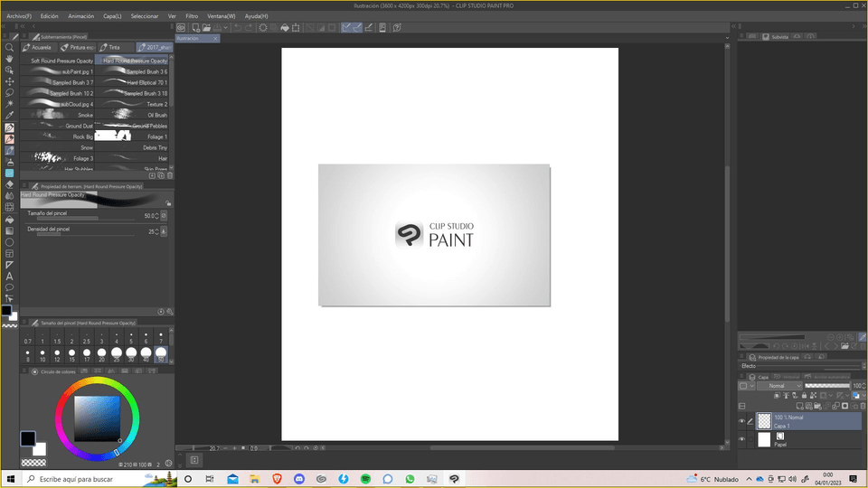Screen dimensions: 868x488
Task: Open brush size dynamics button
Action: pos(164,216)
